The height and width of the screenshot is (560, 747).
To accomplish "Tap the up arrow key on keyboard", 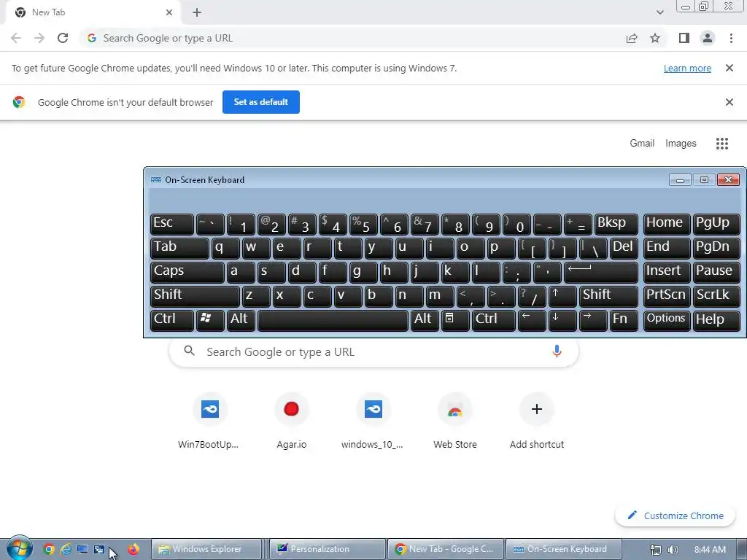I will pyautogui.click(x=562, y=296).
